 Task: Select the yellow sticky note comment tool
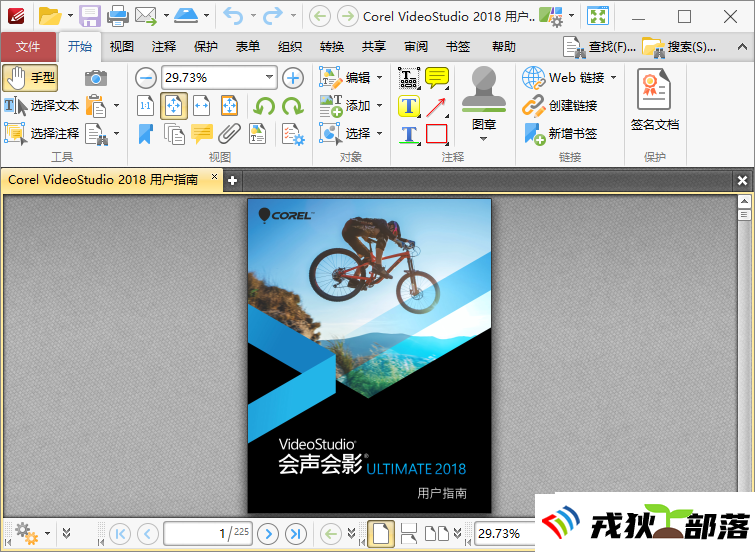(x=437, y=78)
